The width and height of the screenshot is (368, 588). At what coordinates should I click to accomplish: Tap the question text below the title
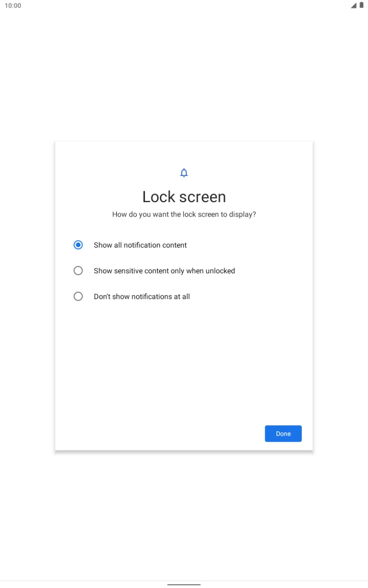pyautogui.click(x=184, y=214)
